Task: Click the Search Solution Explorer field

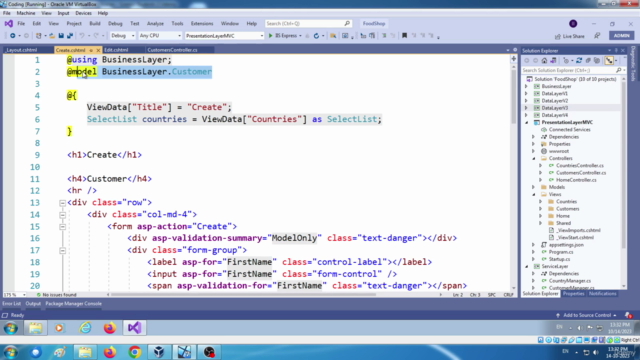Action: [x=573, y=70]
